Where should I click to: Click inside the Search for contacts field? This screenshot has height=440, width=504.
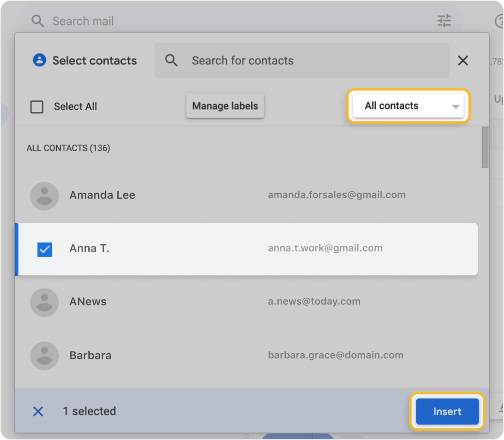tap(274, 60)
